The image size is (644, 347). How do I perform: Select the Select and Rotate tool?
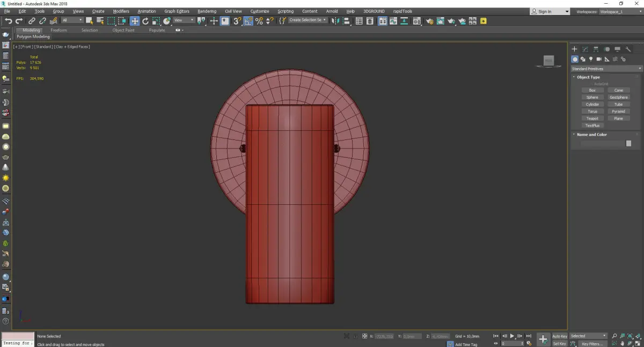145,21
